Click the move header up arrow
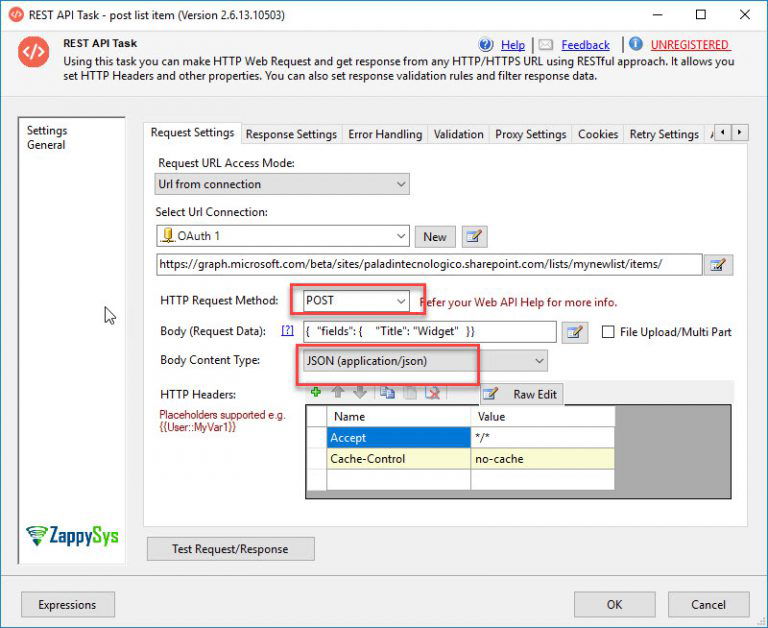The image size is (768, 628). pos(339,393)
